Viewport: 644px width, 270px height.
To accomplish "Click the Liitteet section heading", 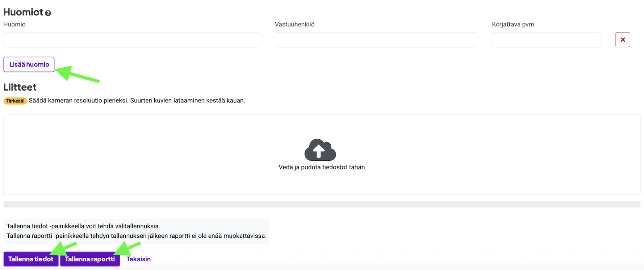I will [20, 87].
